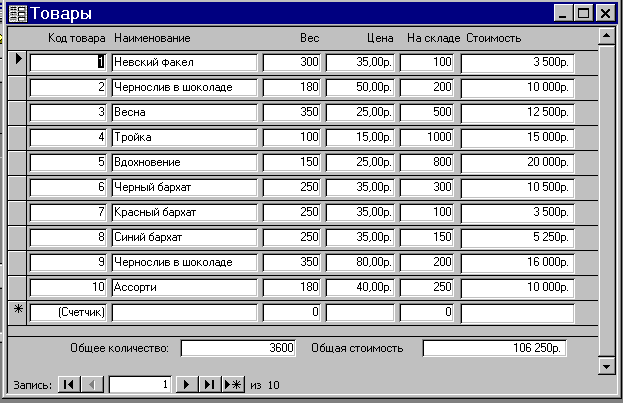Click the Запись: label in navigation bar

pyautogui.click(x=33, y=385)
